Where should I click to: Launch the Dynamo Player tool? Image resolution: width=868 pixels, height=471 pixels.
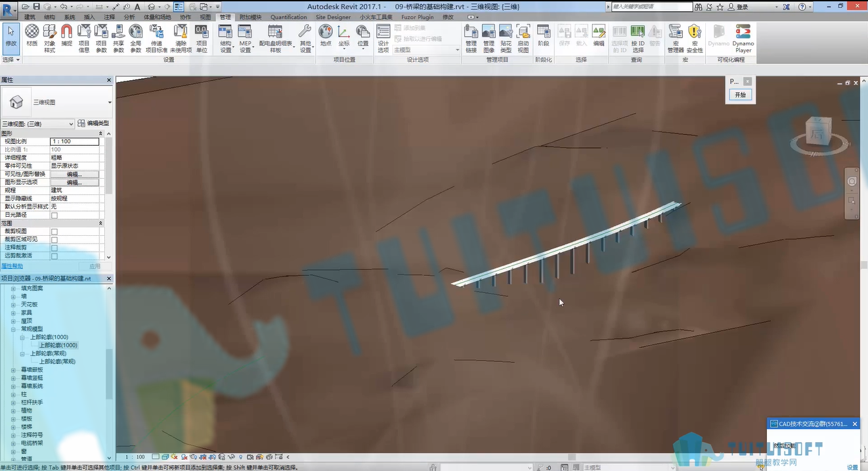tap(743, 38)
